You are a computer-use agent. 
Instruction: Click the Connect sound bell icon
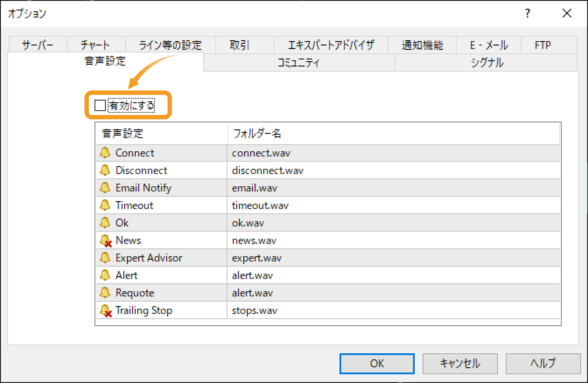[x=105, y=153]
